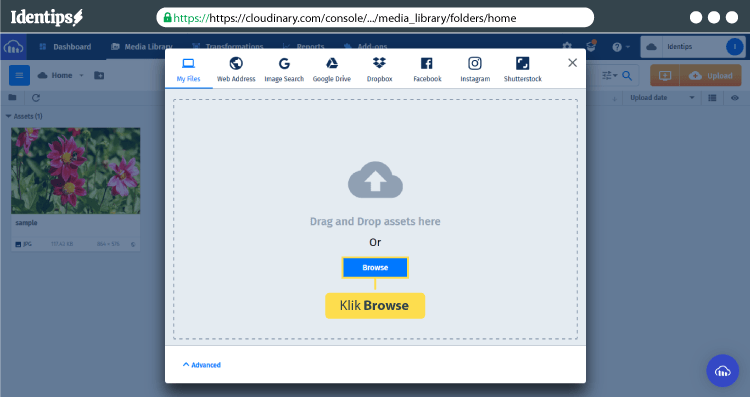This screenshot has width=750, height=397.
Task: Expand the Advanced options section
Action: tap(201, 365)
